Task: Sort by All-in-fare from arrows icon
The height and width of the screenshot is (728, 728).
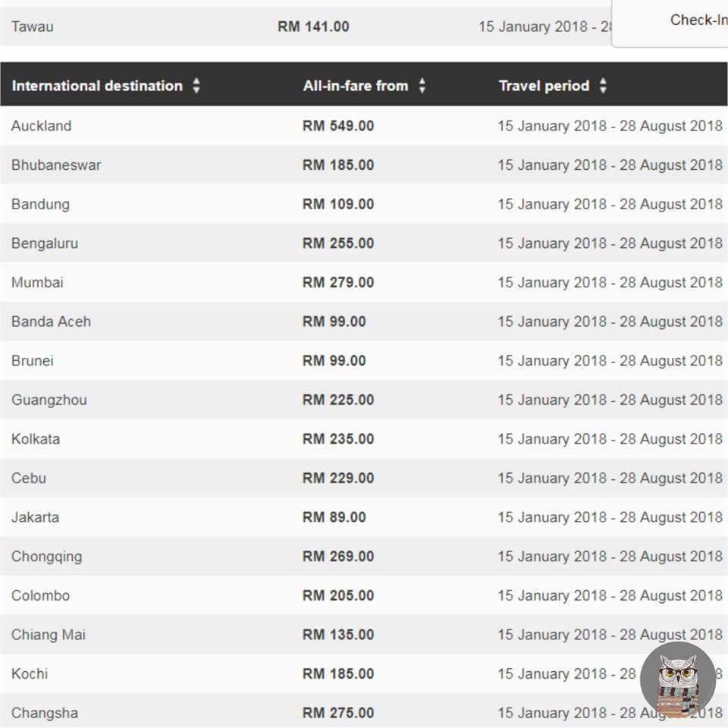Action: point(422,86)
